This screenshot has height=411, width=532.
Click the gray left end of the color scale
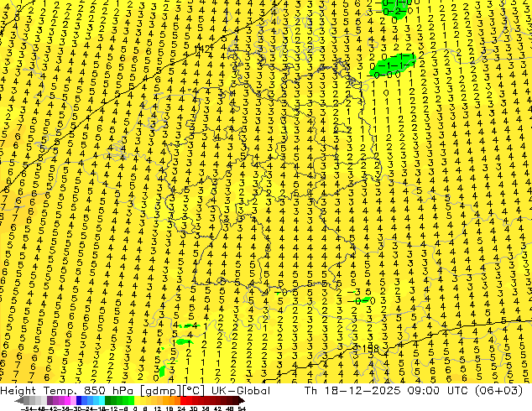pyautogui.click(x=20, y=401)
